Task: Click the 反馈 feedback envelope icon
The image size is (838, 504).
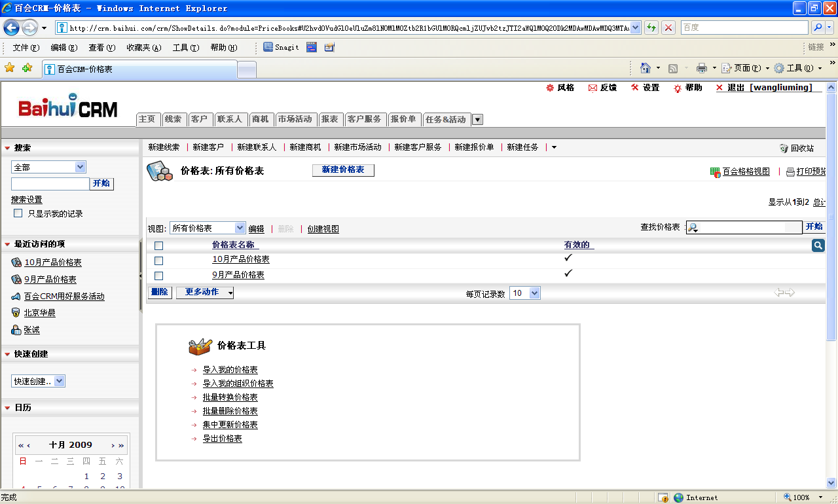Action: tap(592, 88)
